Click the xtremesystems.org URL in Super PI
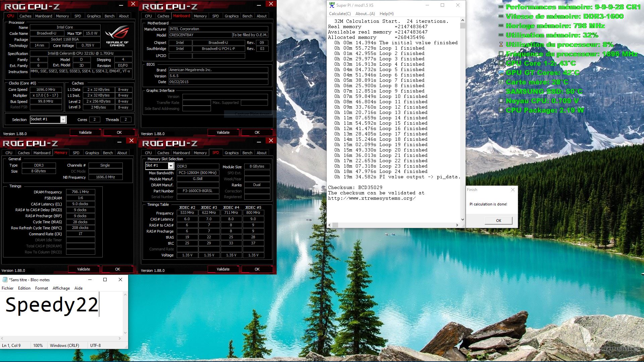The height and width of the screenshot is (362, 644). (x=372, y=198)
